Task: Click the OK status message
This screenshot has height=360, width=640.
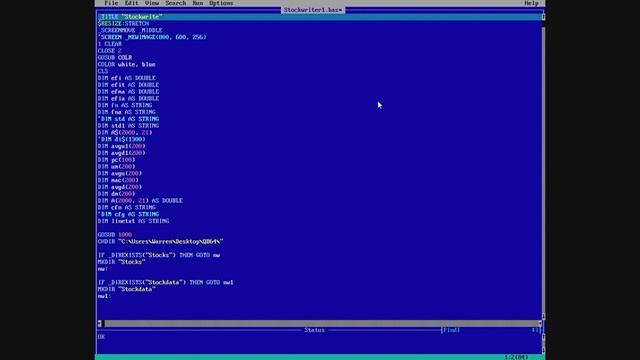Action: coord(101,337)
